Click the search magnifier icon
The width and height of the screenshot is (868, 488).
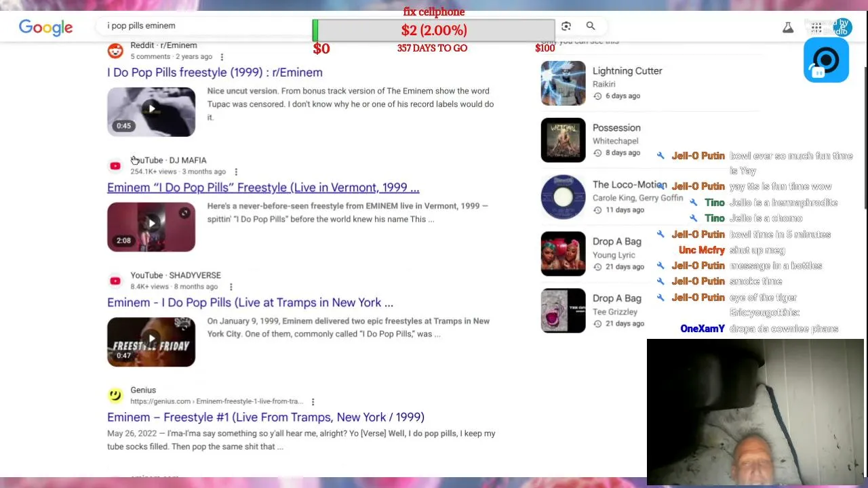(x=591, y=26)
